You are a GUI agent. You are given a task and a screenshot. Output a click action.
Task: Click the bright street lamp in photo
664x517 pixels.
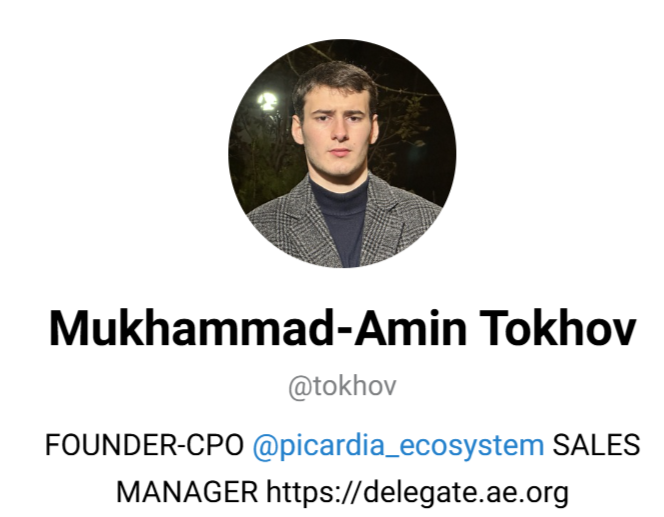point(267,102)
